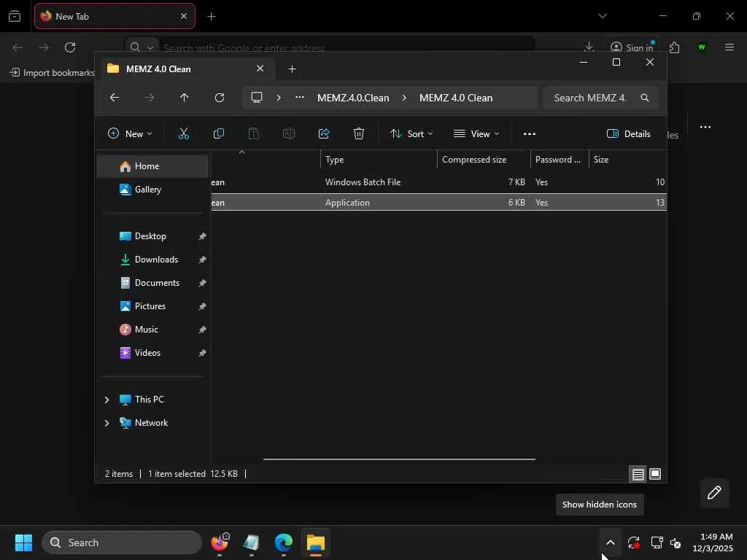The image size is (747, 560).
Task: Open Microsoft Edge from the taskbar
Action: click(284, 543)
